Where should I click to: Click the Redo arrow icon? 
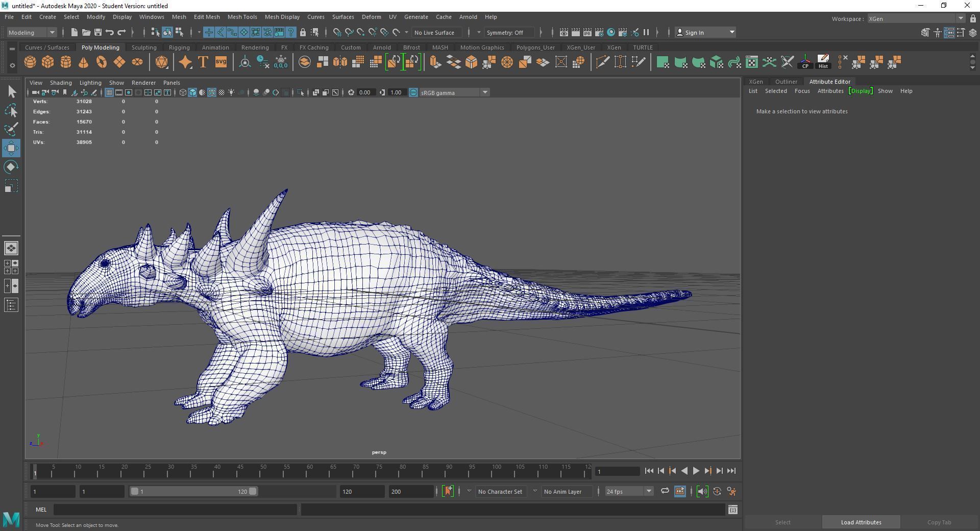coord(121,32)
